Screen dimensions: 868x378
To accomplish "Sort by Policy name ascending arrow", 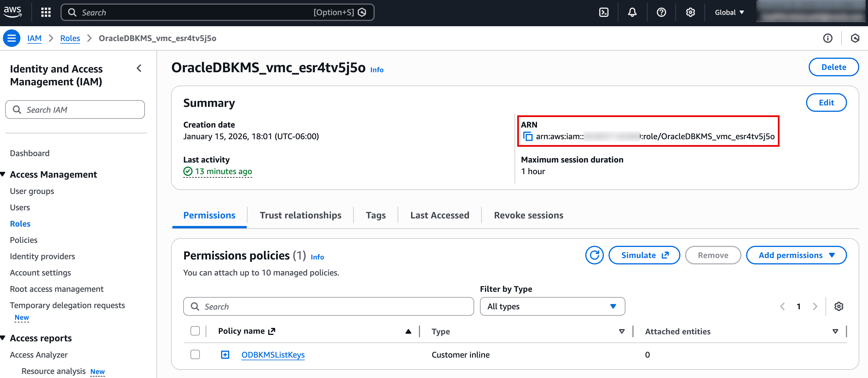I will click(x=408, y=331).
